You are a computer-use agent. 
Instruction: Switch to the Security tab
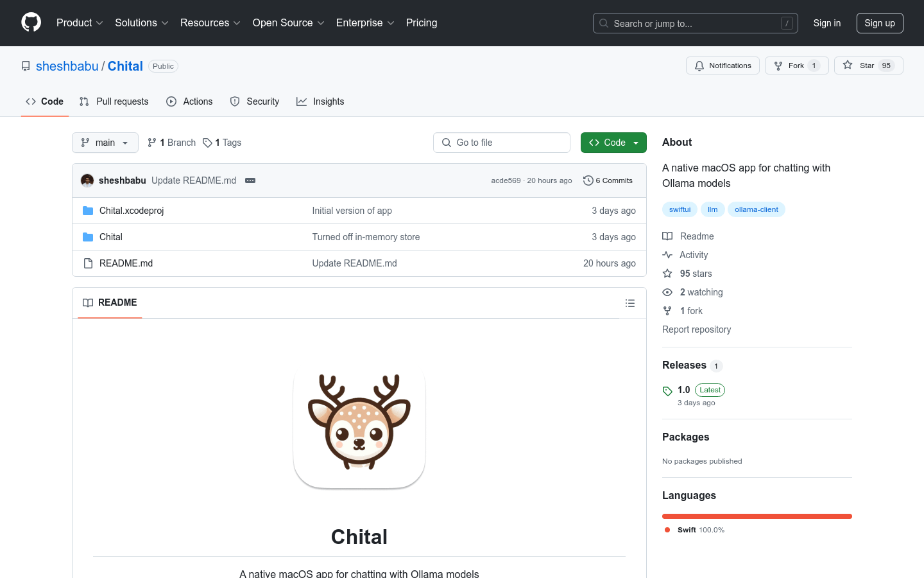coord(255,101)
